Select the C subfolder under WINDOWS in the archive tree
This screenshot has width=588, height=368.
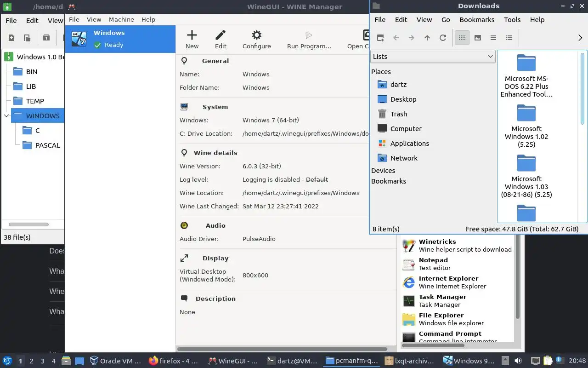pyautogui.click(x=37, y=130)
